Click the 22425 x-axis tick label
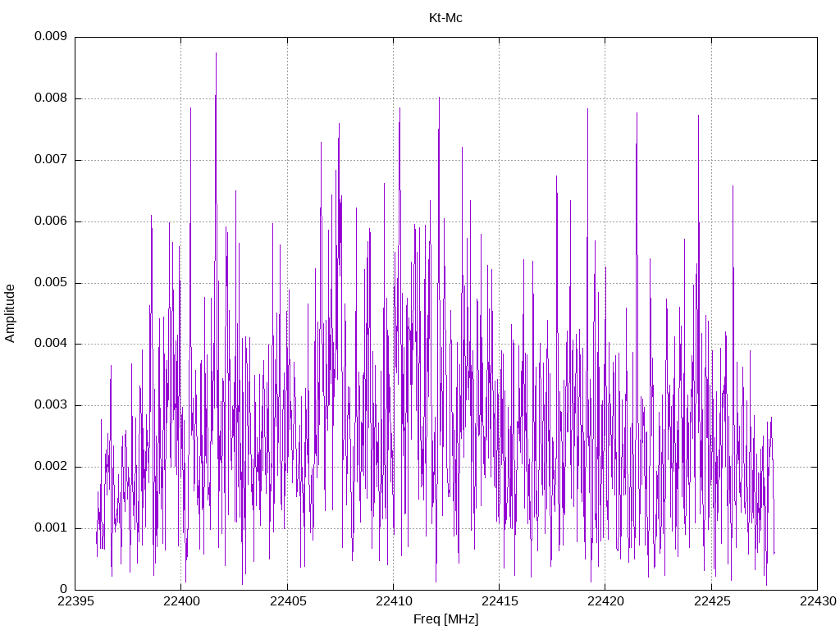The image size is (840, 630). (x=711, y=601)
